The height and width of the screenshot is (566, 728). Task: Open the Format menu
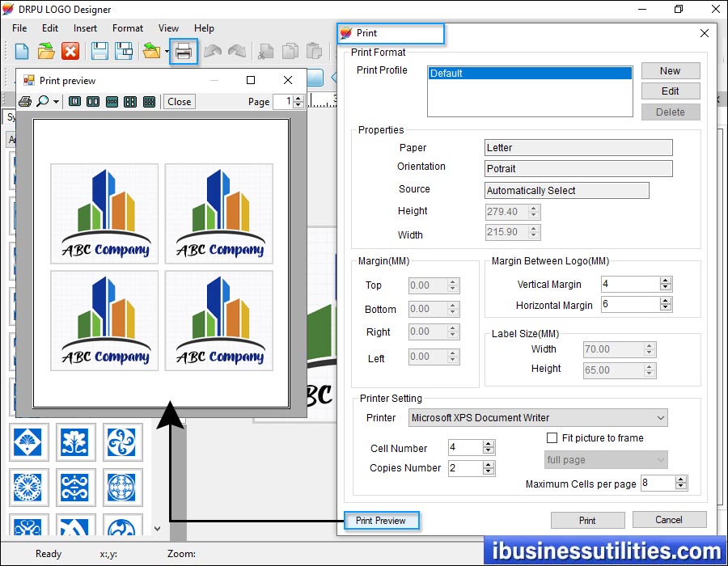[127, 28]
